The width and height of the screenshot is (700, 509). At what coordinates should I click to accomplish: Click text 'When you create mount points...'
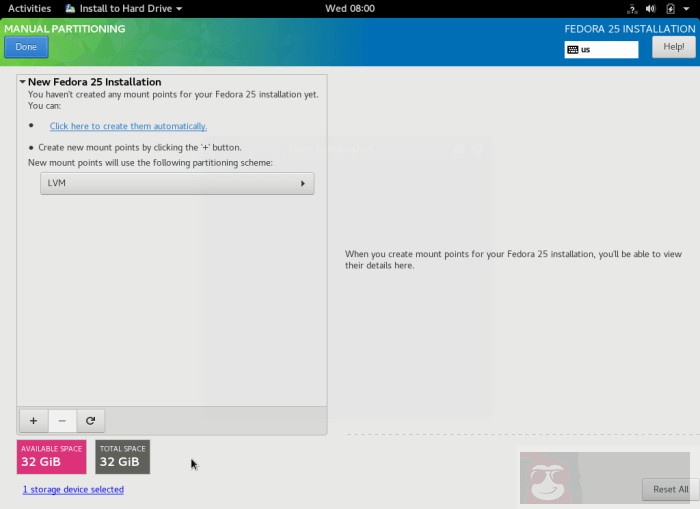513,259
